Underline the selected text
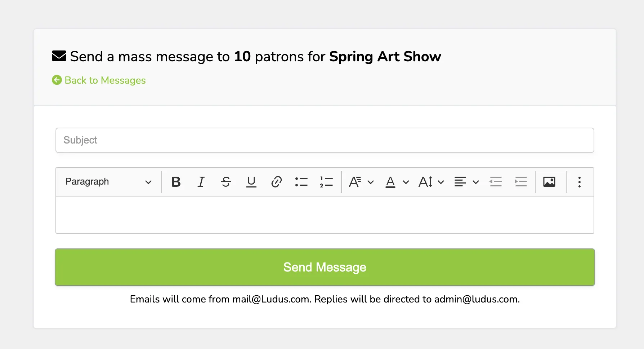The height and width of the screenshot is (349, 644). [x=251, y=182]
